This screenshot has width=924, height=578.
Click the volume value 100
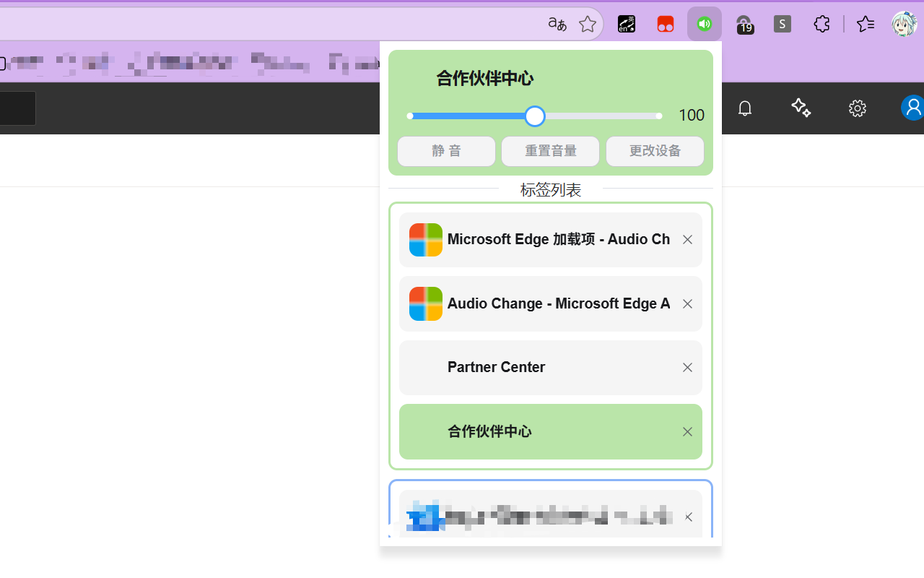[691, 116]
